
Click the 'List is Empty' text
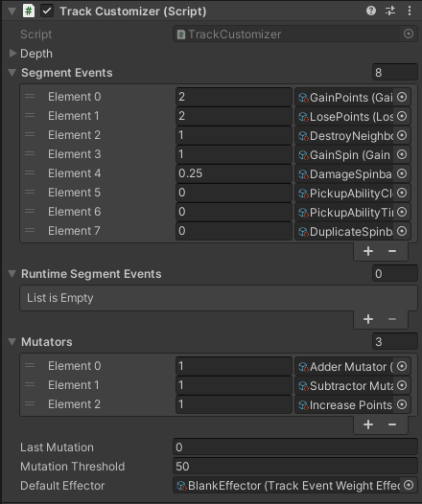60,298
